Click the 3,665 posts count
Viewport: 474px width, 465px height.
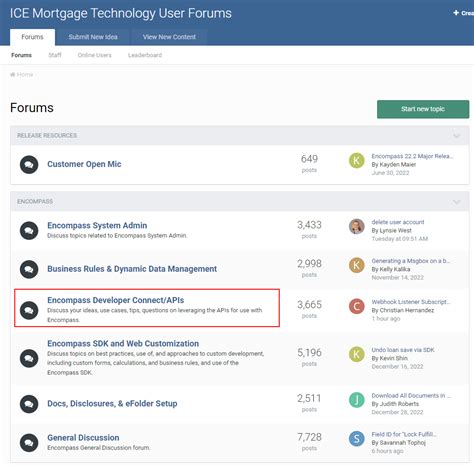[309, 304]
